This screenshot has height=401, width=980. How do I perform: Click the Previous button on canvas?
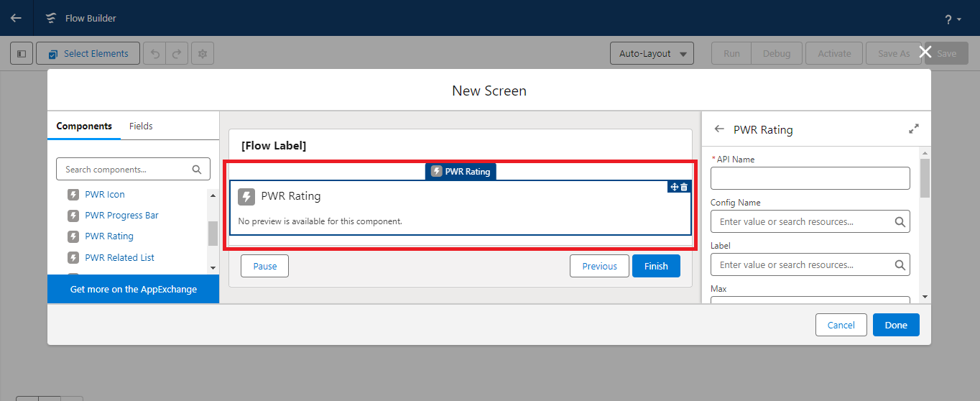[599, 266]
